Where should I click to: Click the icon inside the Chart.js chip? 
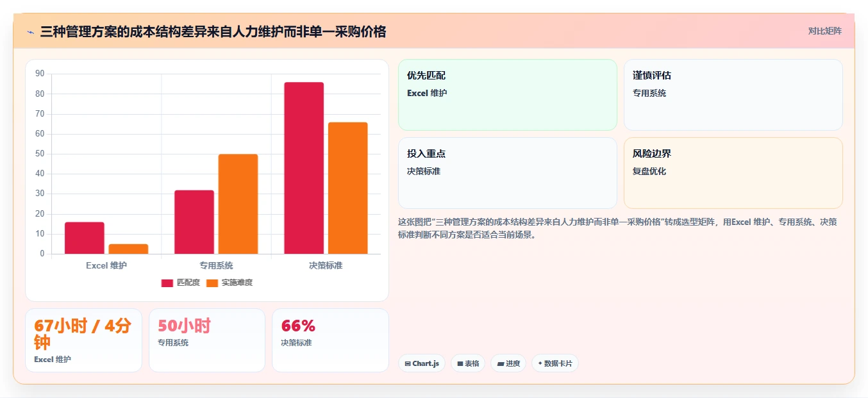point(408,363)
